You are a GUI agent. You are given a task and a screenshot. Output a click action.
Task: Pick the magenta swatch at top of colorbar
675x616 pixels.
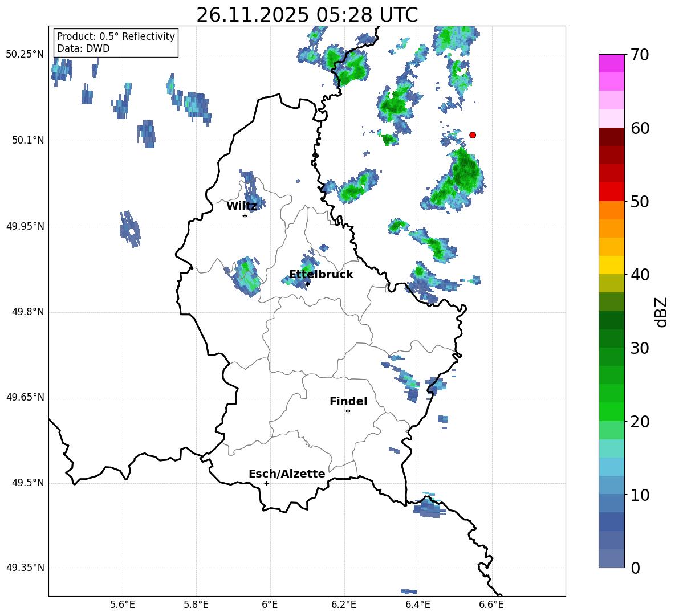[x=612, y=63]
